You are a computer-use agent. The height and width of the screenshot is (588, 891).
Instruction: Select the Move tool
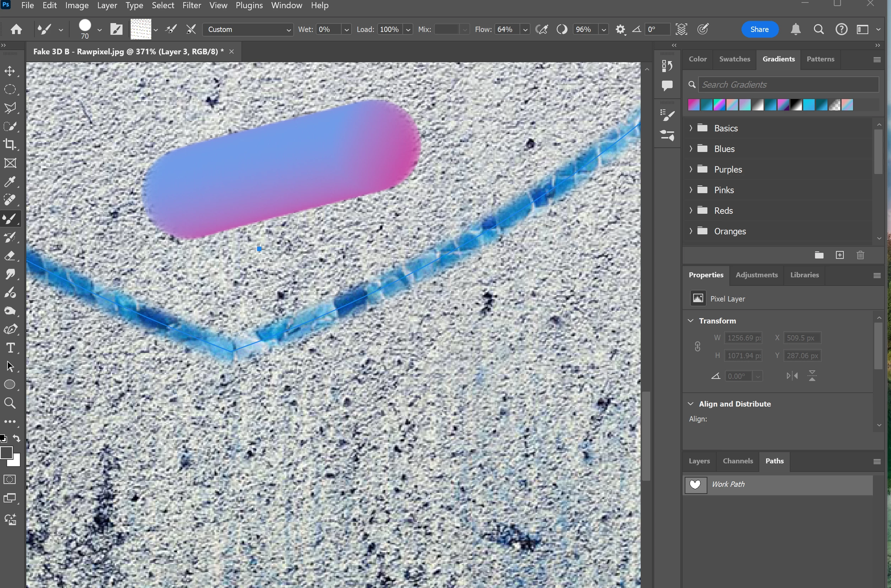coord(10,71)
